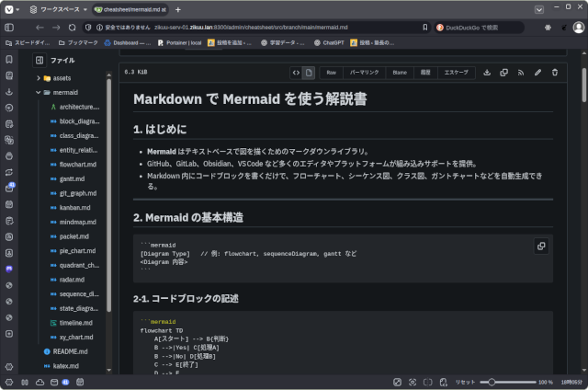588x390 pixels.
Task: Click the Raw button
Action: pyautogui.click(x=331, y=72)
